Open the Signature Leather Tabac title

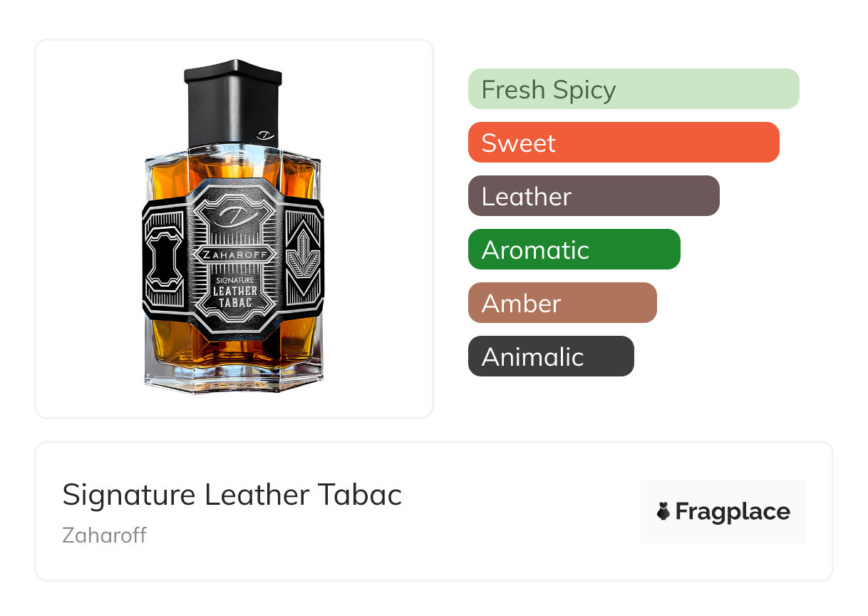coord(232,495)
